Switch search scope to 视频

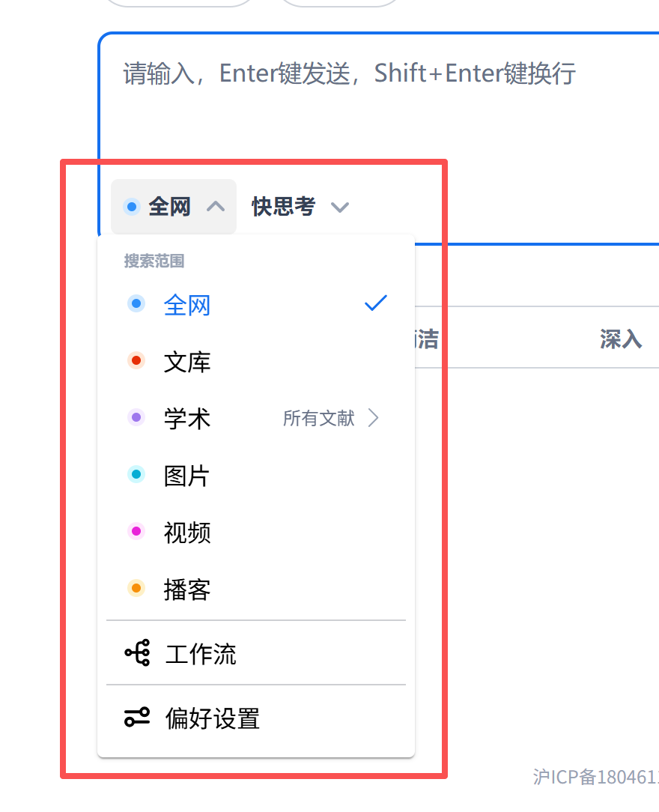tap(186, 532)
